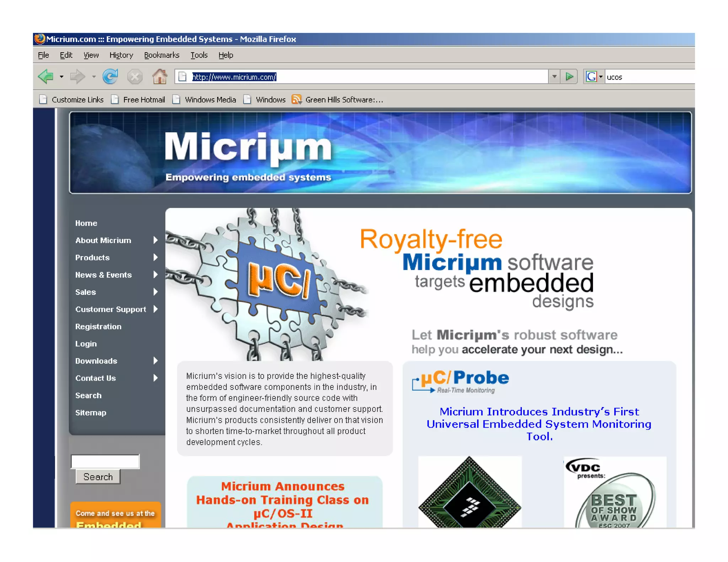Image resolution: width=728 pixels, height=562 pixels.
Task: Click the sidebar search text field
Action: coord(105,461)
